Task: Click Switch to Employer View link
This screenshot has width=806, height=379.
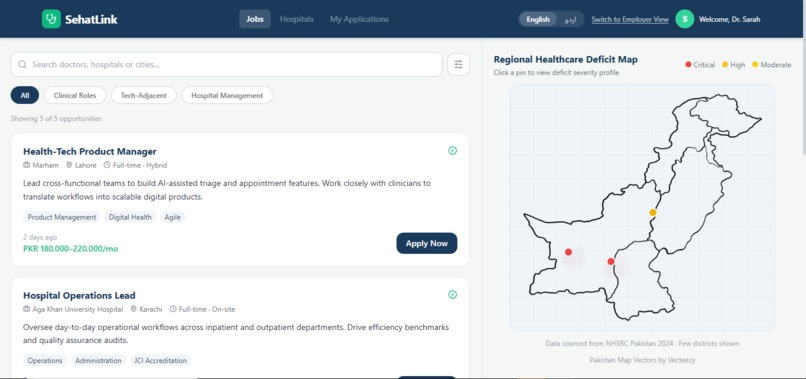Action: tap(630, 20)
